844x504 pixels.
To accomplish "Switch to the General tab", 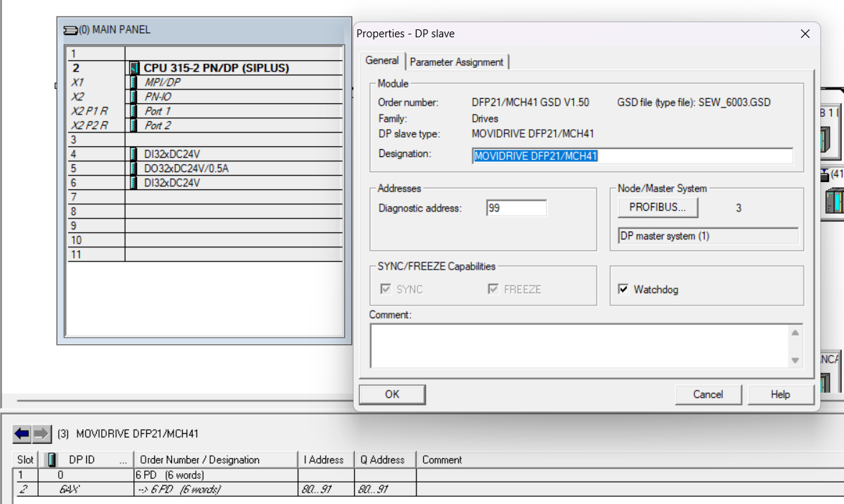I will pos(382,61).
